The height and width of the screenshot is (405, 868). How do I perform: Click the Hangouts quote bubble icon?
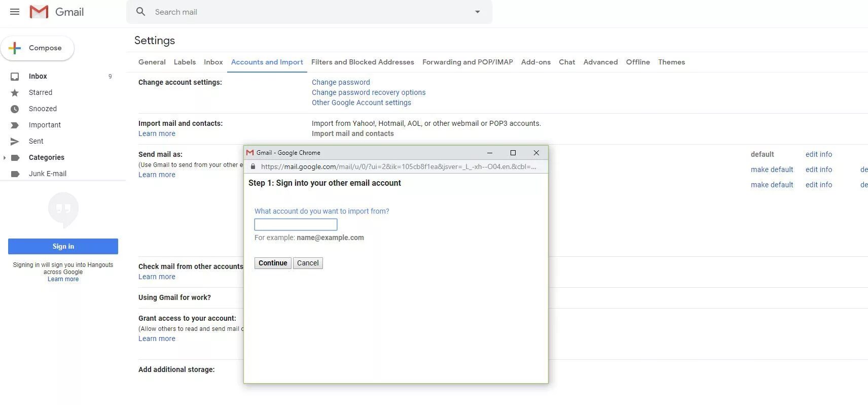coord(63,210)
